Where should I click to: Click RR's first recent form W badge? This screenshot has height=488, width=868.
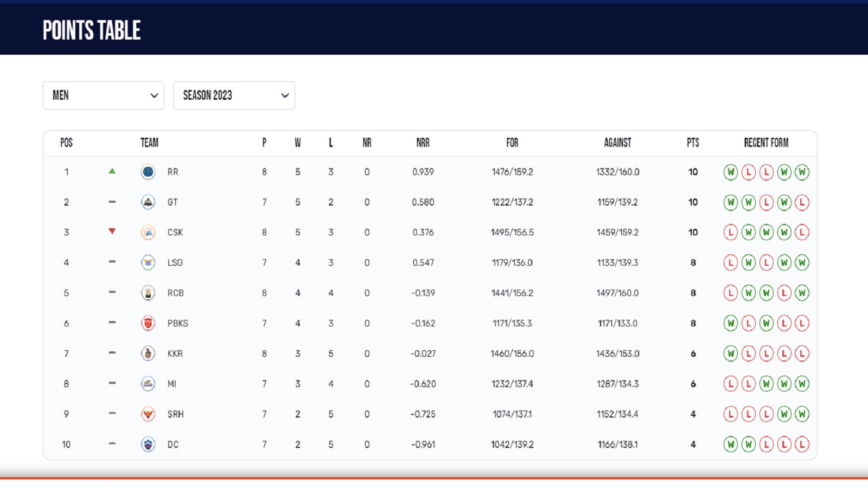coord(730,172)
